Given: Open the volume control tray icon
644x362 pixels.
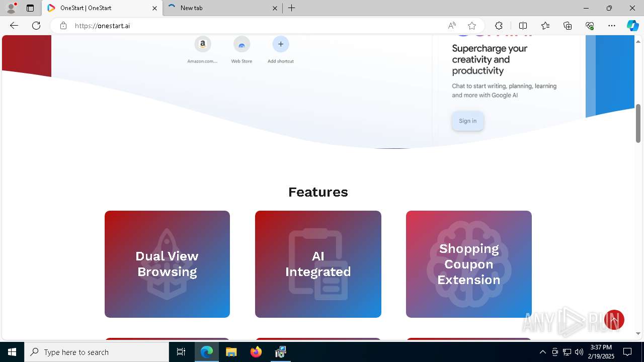Looking at the screenshot, I should pyautogui.click(x=579, y=352).
